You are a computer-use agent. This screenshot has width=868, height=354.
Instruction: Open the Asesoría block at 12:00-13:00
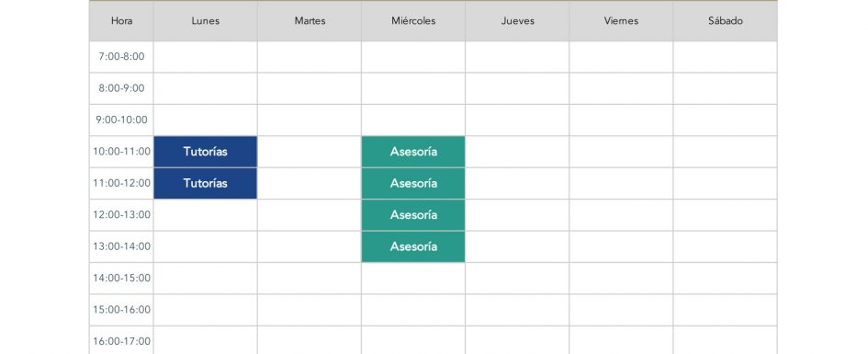[x=413, y=215]
